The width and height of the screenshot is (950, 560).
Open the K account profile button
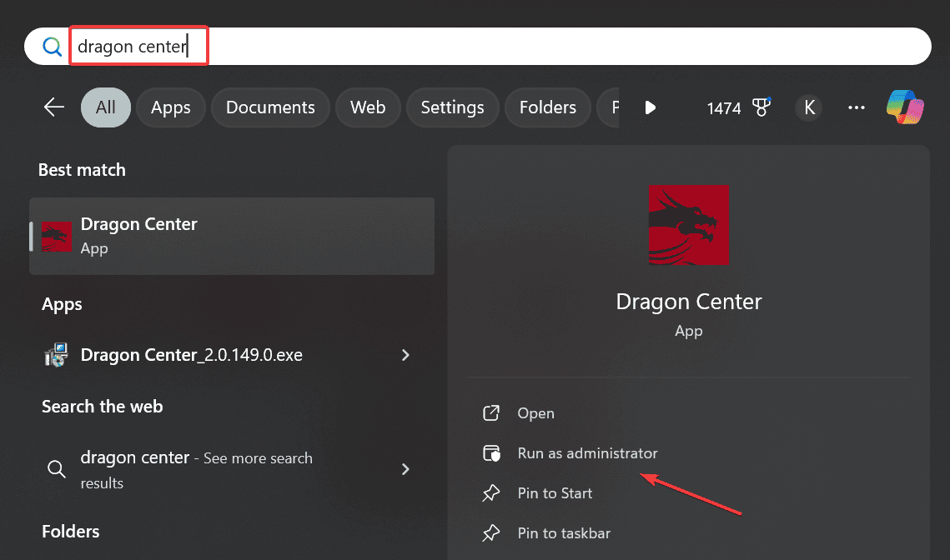(809, 107)
